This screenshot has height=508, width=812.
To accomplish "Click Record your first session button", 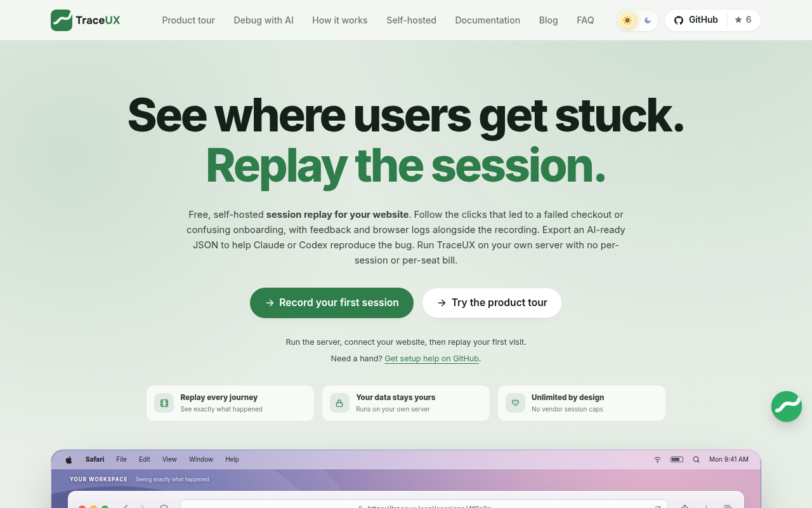I will tap(332, 303).
